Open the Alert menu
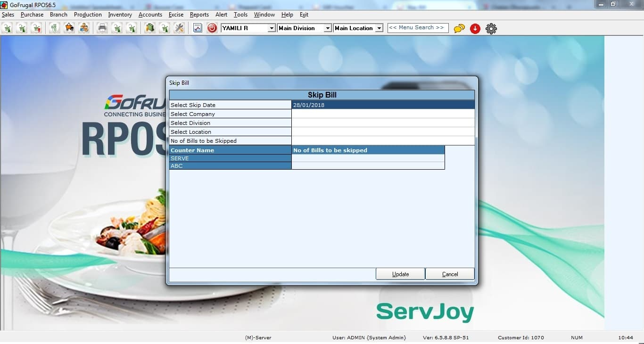644x344 pixels. click(221, 15)
